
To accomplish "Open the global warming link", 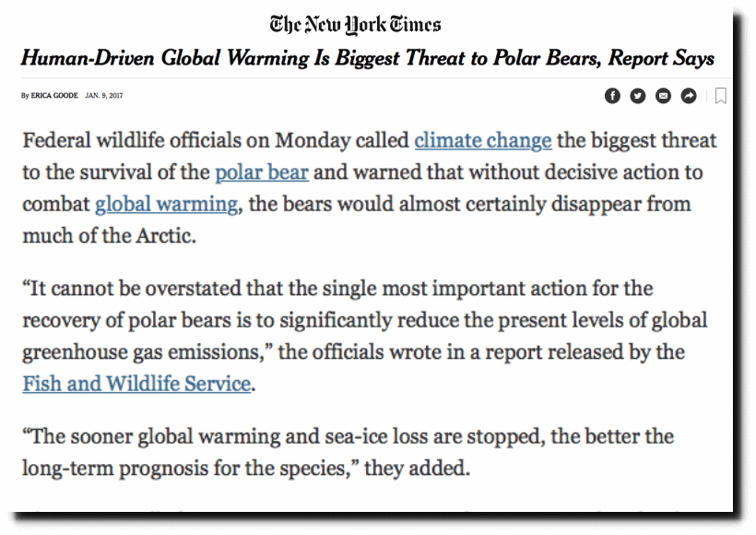I will 166,204.
